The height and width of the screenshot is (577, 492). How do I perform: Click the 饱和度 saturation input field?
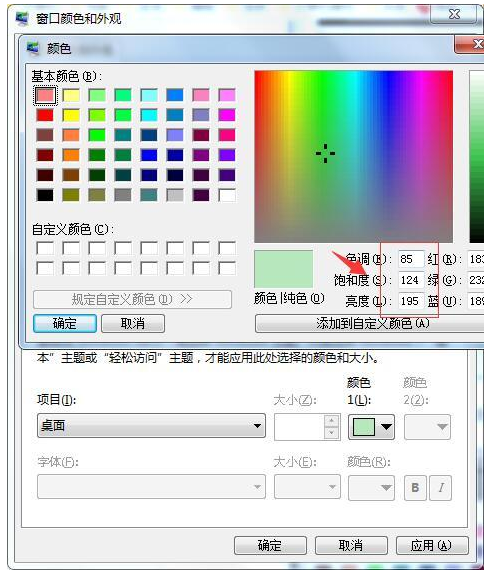tap(411, 280)
